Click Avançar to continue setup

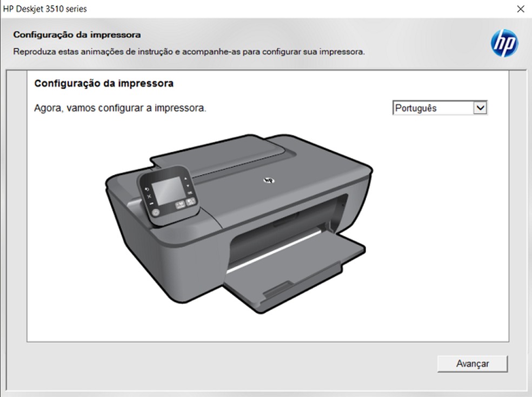point(472,364)
